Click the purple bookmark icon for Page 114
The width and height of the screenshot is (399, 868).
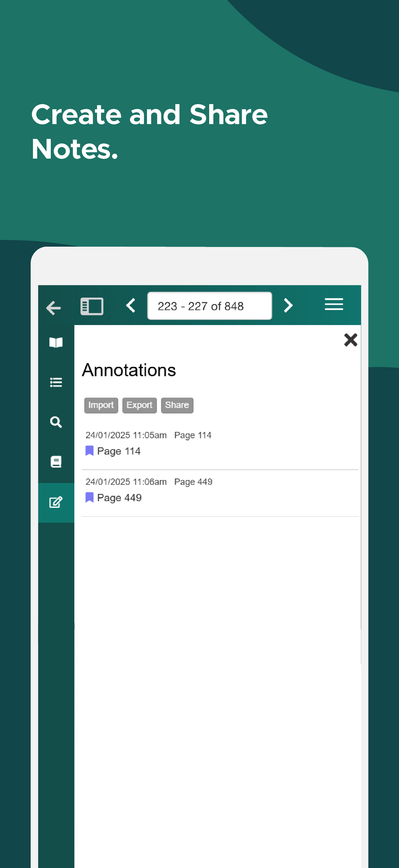click(x=89, y=451)
